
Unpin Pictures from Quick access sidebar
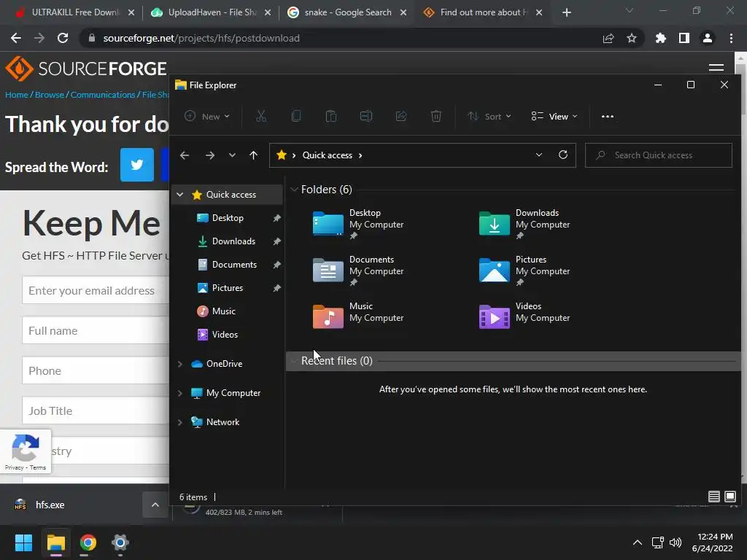tap(276, 288)
